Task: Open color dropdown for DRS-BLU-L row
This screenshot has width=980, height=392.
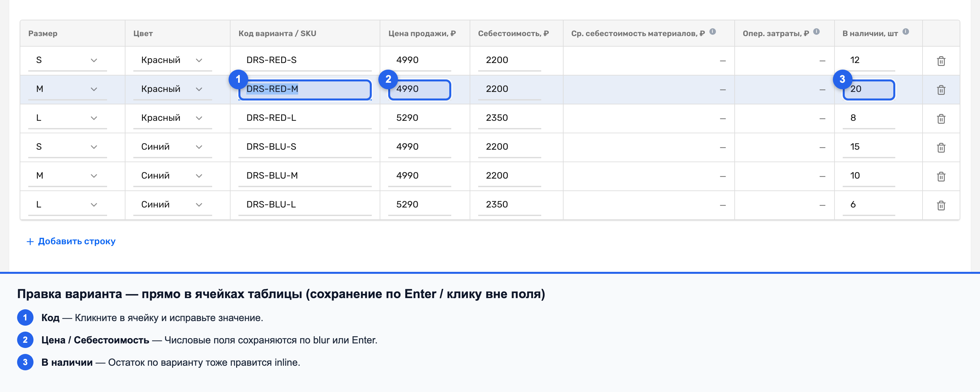Action: [172, 205]
